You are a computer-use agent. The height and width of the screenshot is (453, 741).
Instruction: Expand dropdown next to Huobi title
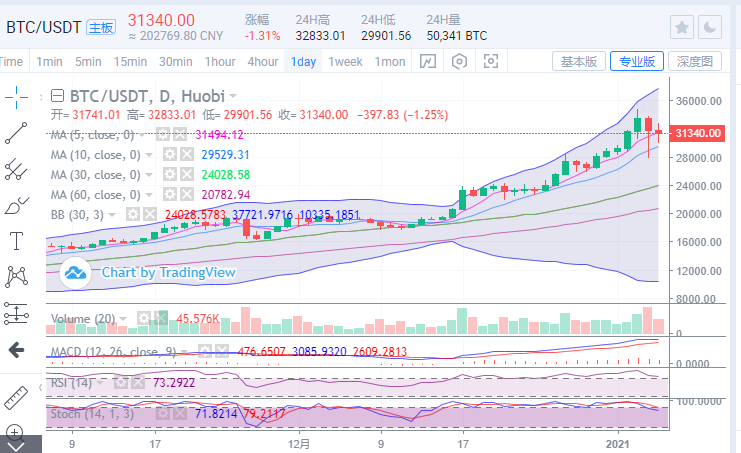tap(233, 96)
